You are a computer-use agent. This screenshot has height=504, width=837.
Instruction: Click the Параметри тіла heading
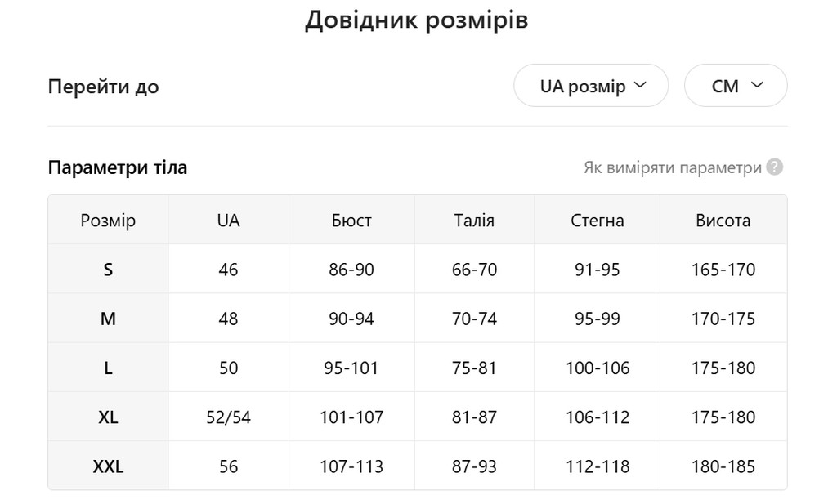(118, 167)
